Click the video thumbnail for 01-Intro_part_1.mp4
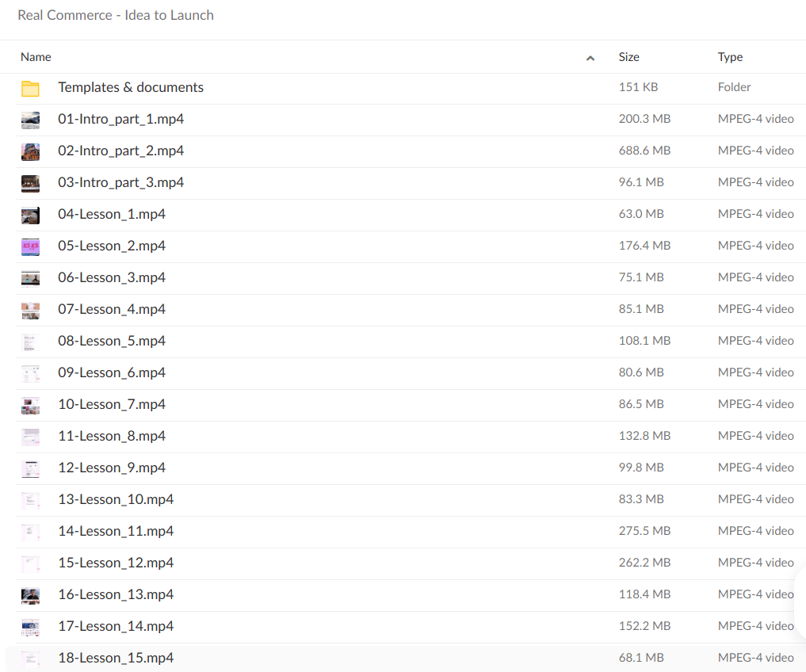The width and height of the screenshot is (806, 672). click(30, 120)
